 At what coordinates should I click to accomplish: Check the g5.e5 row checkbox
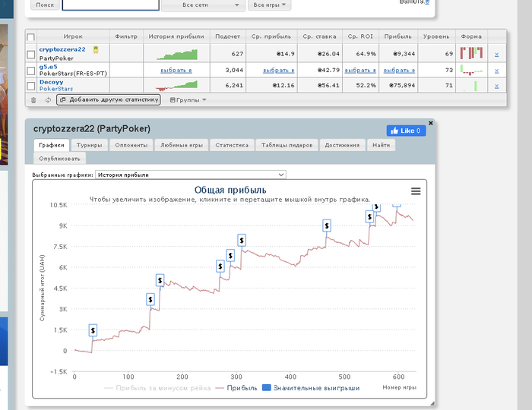click(31, 71)
